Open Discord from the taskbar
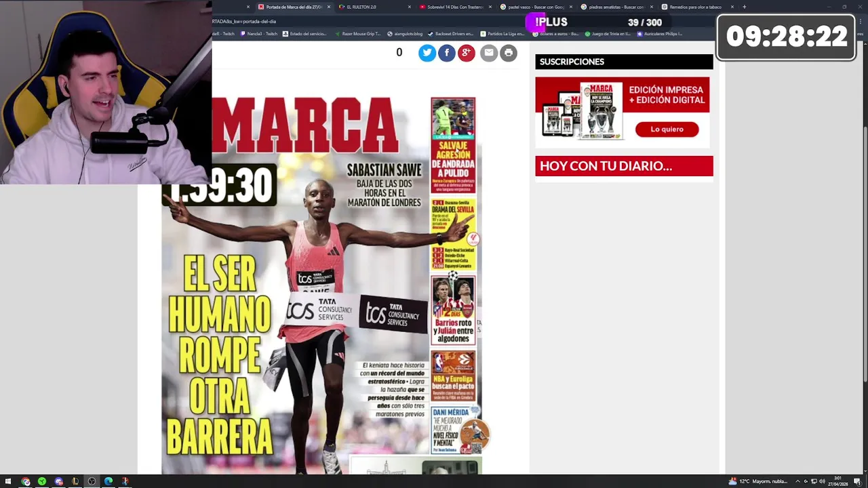The image size is (868, 488). pos(59,481)
